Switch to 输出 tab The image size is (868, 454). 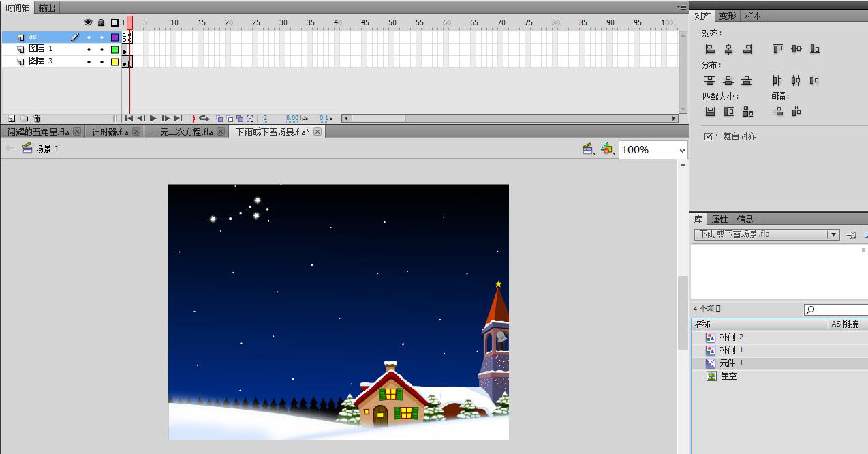pos(47,8)
